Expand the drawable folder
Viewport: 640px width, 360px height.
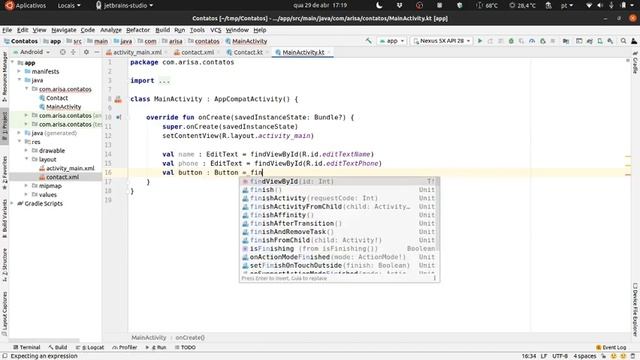click(x=26, y=151)
